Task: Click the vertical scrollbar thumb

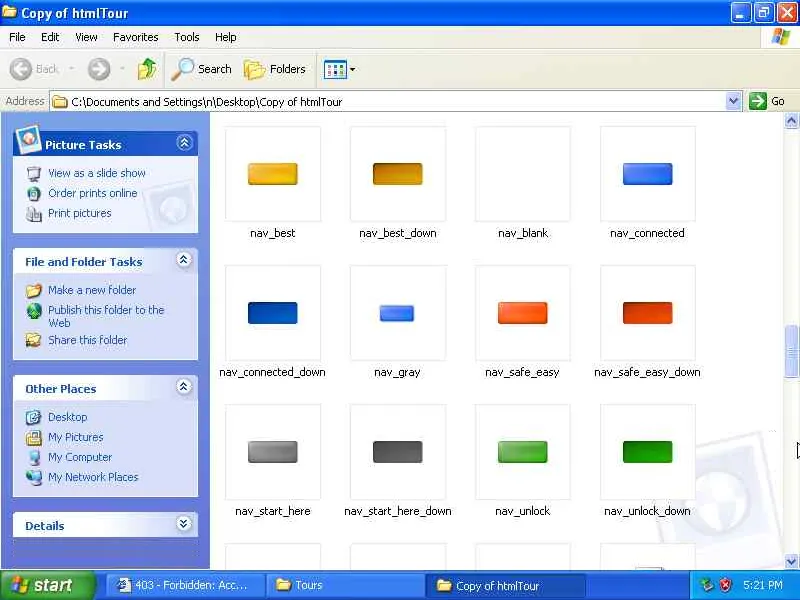Action: click(791, 351)
